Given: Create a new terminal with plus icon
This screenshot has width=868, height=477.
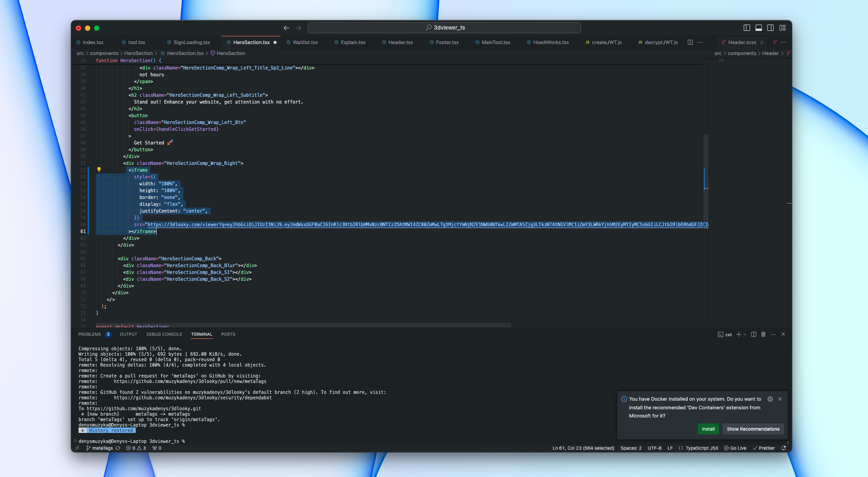Looking at the screenshot, I should pos(739,334).
